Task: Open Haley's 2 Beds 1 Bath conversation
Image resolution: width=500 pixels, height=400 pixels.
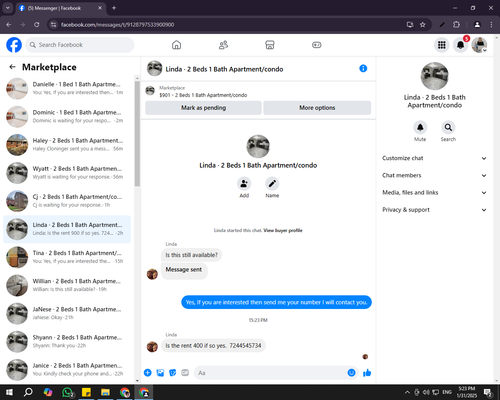Action: [x=67, y=144]
